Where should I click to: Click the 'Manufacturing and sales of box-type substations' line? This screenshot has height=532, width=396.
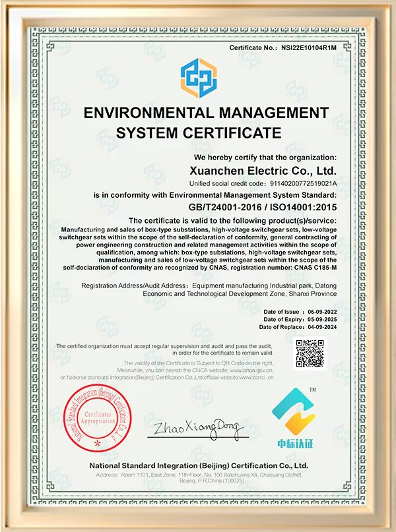(x=199, y=229)
